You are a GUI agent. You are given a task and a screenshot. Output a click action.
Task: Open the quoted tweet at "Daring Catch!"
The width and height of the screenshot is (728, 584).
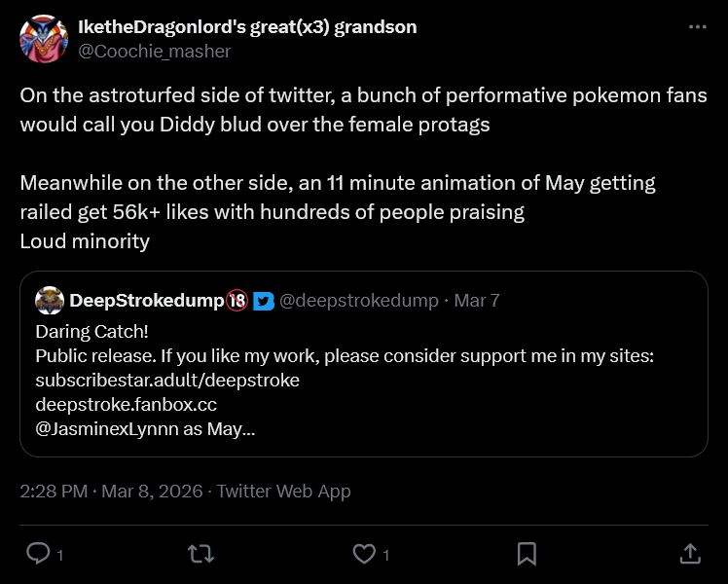coord(91,332)
